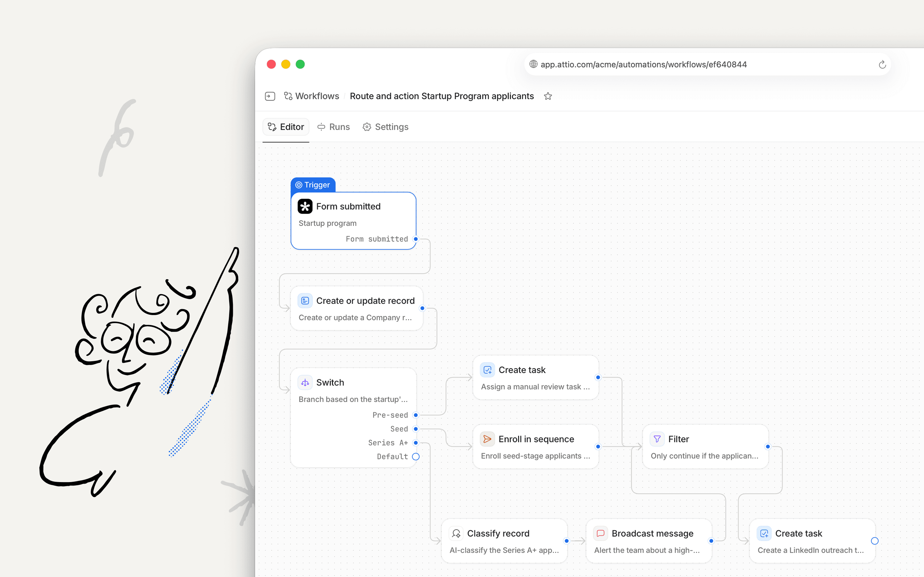The image size is (924, 577).
Task: Click the Enroll in sequence output dot
Action: (598, 446)
